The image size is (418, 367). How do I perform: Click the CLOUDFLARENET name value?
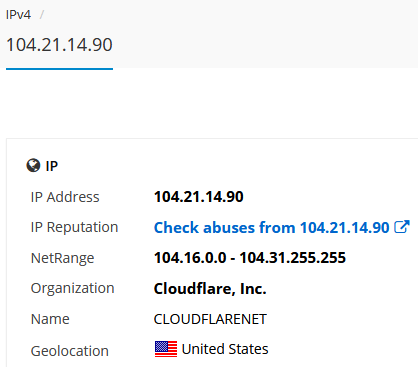coord(210,319)
